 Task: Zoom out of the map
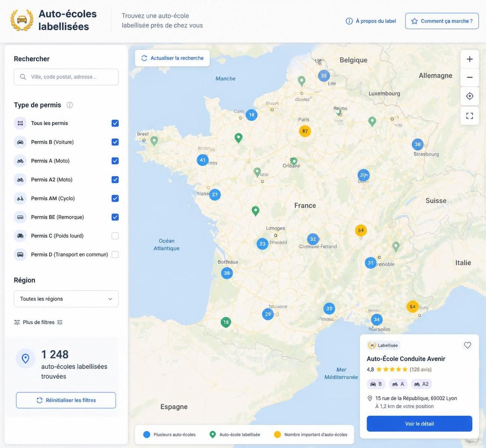pos(470,77)
